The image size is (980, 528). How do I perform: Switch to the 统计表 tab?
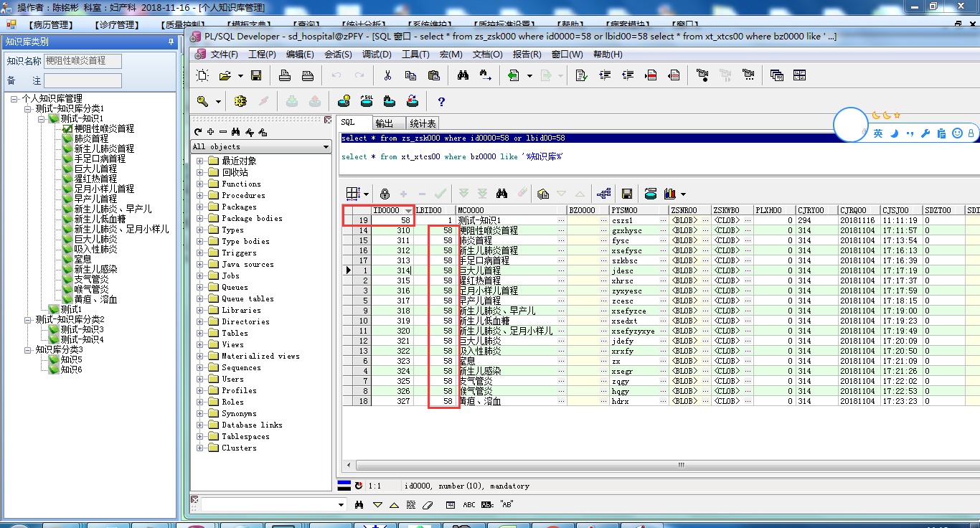(x=423, y=123)
